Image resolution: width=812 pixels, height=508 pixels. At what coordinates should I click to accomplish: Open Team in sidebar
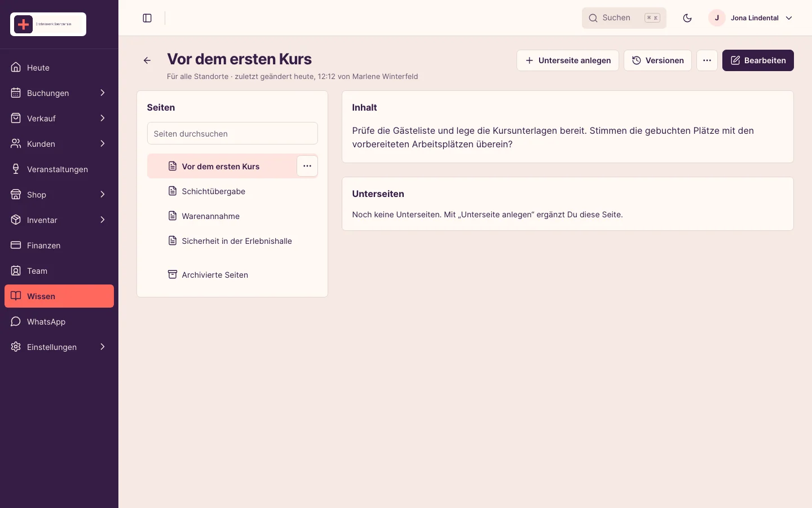[59, 271]
